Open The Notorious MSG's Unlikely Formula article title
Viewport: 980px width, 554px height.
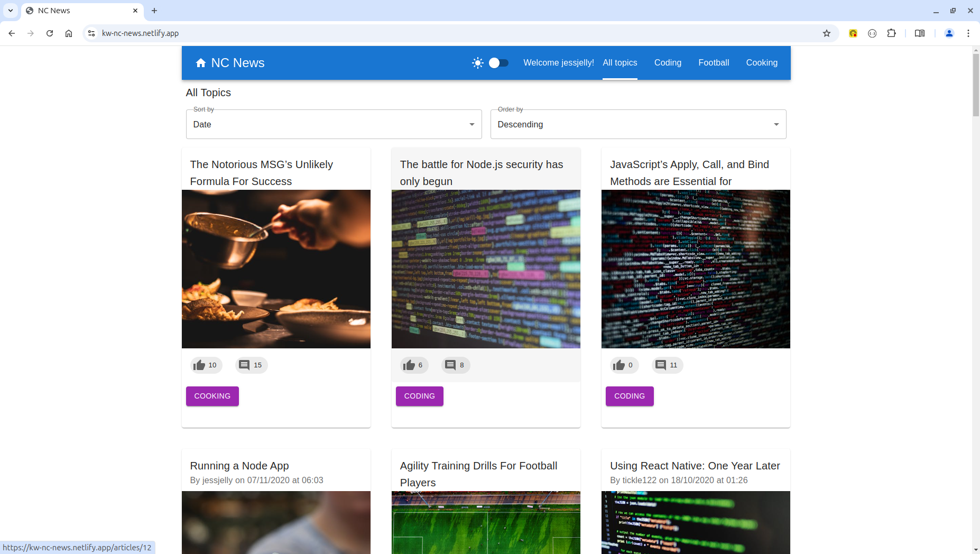click(262, 173)
